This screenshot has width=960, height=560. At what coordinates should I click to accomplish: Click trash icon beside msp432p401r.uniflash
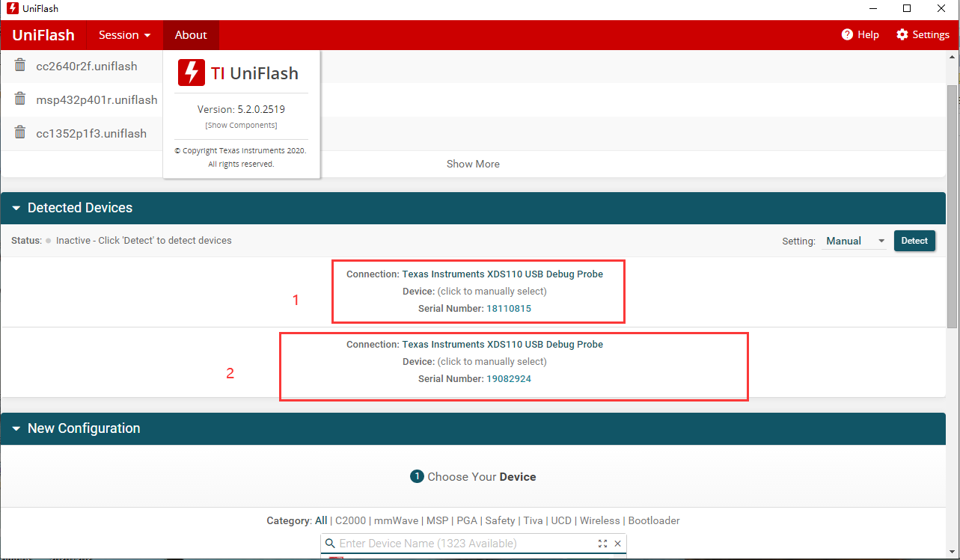(x=20, y=99)
